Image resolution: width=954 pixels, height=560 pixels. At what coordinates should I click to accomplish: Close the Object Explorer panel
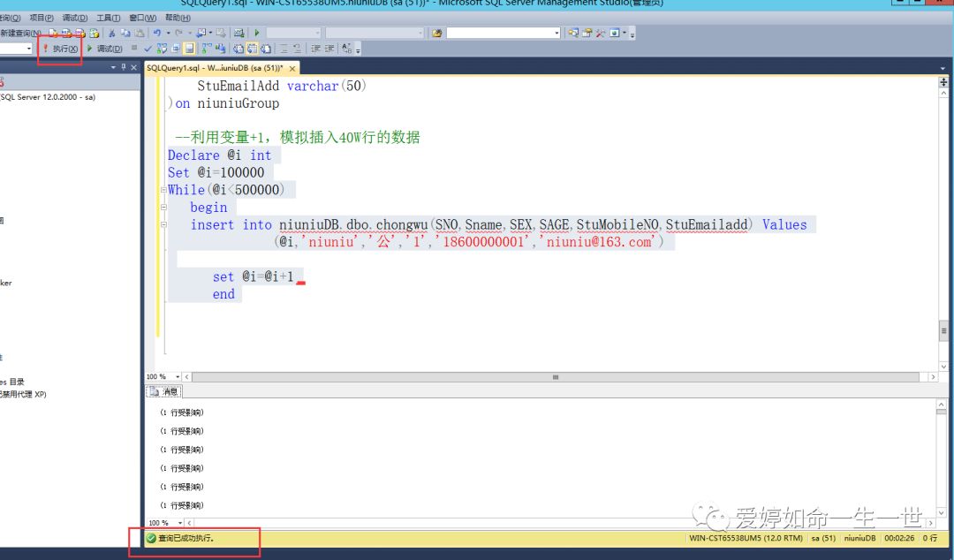tap(134, 67)
